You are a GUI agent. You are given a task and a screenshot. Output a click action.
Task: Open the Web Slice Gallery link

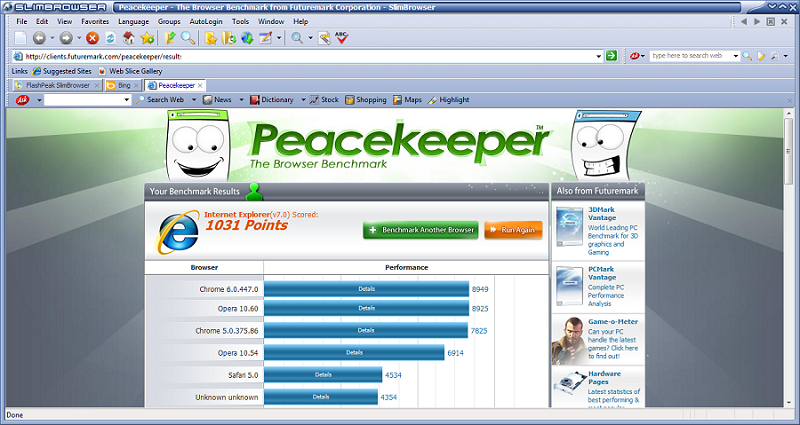tap(131, 71)
